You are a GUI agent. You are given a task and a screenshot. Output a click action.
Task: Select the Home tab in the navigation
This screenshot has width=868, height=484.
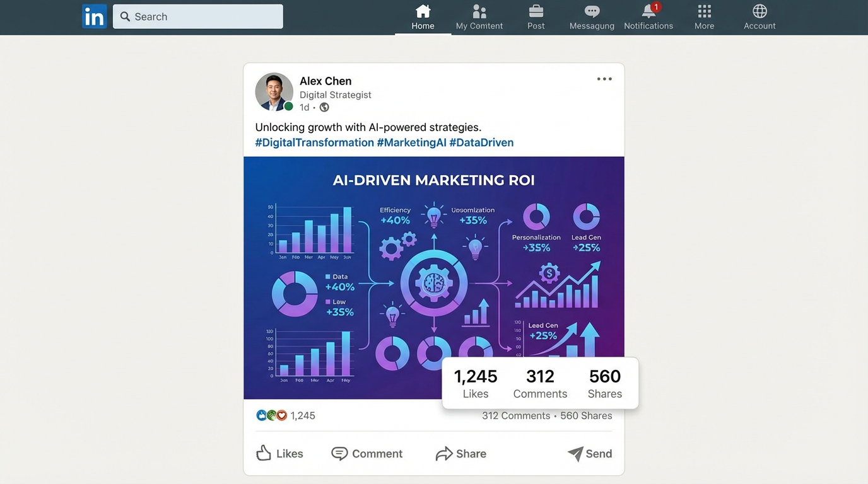(423, 17)
